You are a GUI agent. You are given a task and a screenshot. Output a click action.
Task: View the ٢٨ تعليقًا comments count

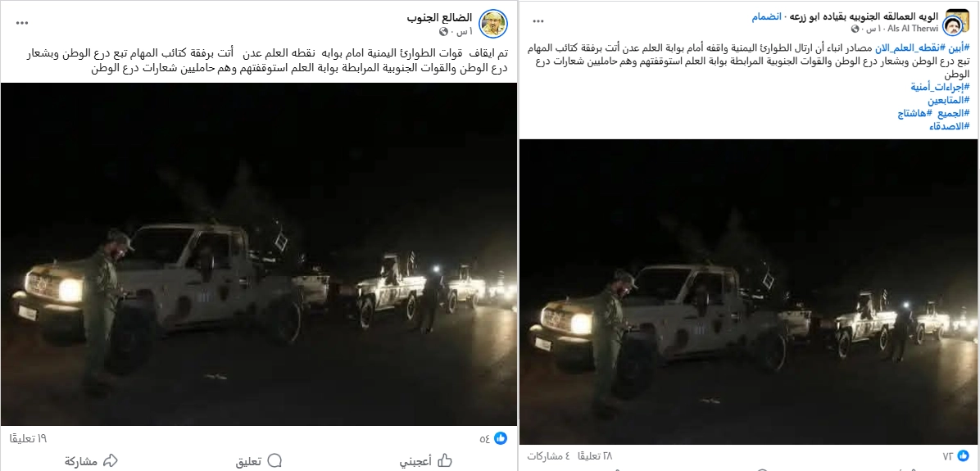tap(592, 456)
